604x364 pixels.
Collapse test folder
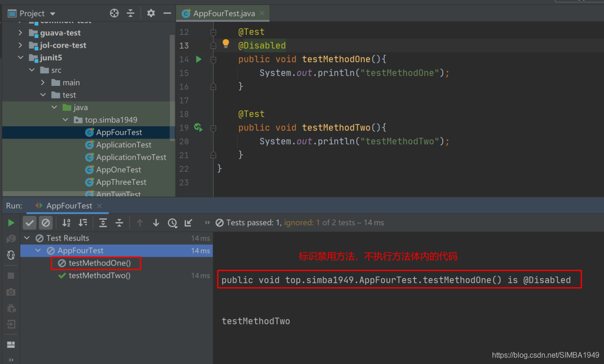pos(43,95)
